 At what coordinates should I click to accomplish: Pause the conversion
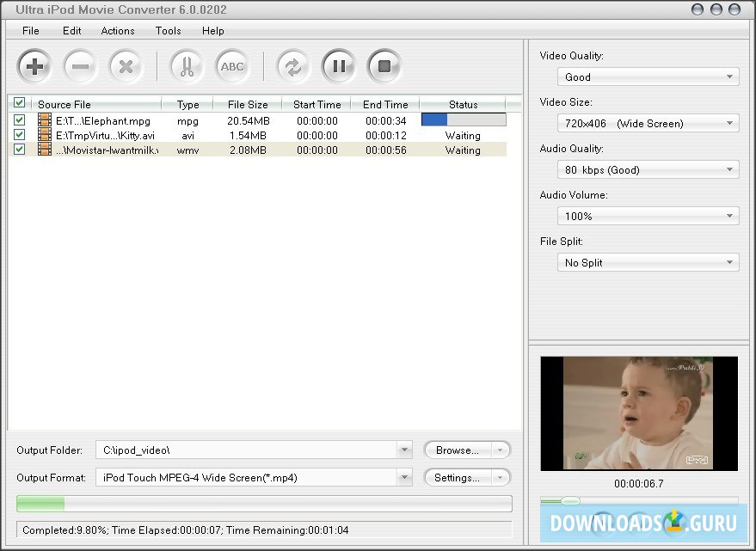[x=339, y=66]
